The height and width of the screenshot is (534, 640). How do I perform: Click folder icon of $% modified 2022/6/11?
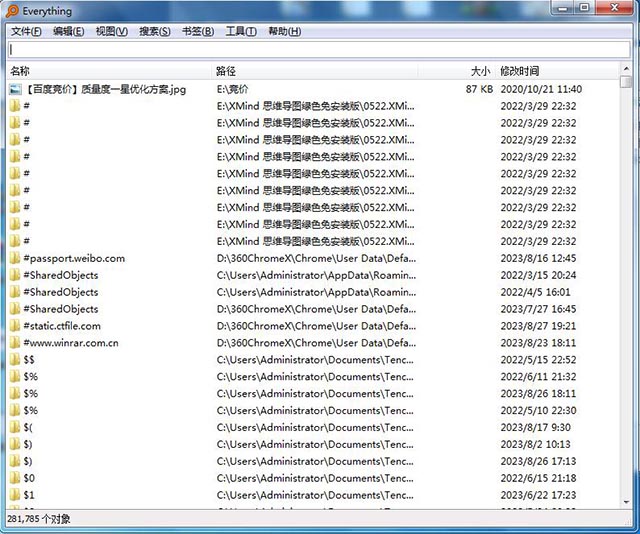coord(15,376)
